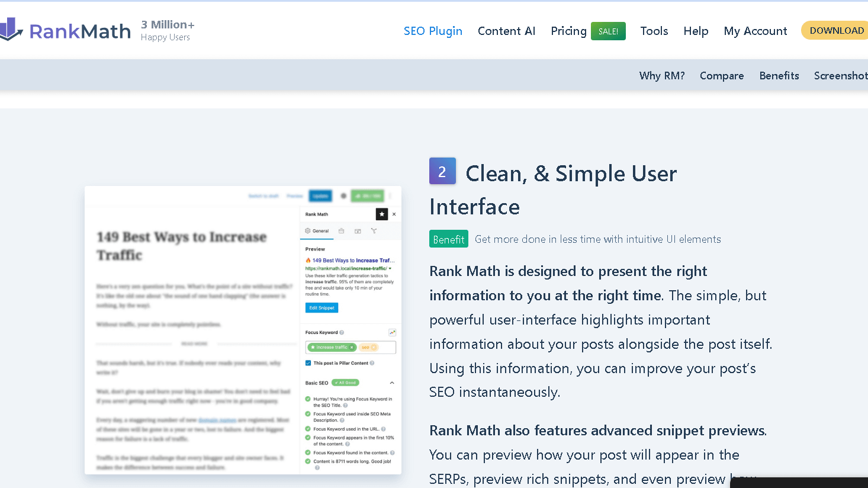This screenshot has width=868, height=488.
Task: Open the Rank Math editor screenshot image
Action: [x=243, y=330]
